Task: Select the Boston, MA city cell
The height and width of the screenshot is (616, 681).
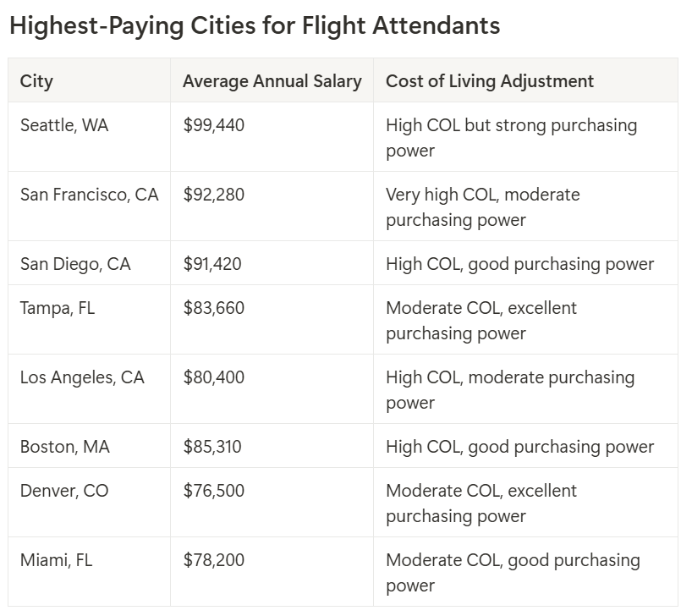Action: pos(65,447)
